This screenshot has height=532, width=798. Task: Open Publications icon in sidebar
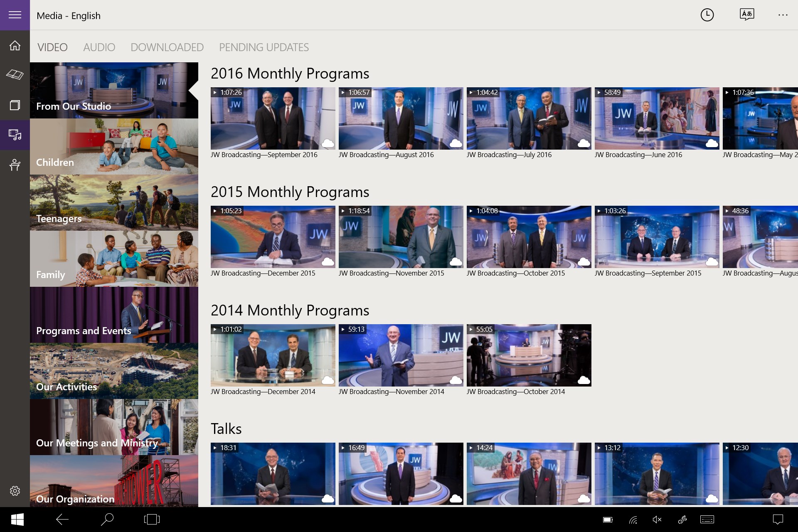tap(15, 105)
